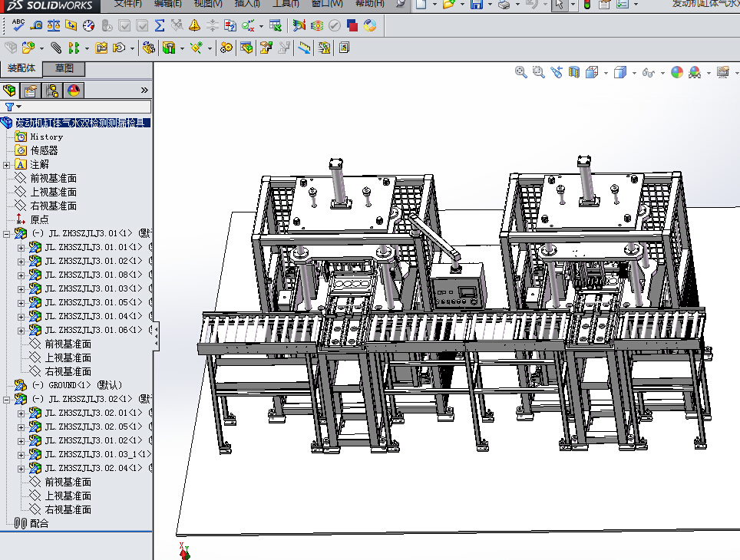The width and height of the screenshot is (740, 560).
Task: Click the Previous View icon
Action: point(556,72)
